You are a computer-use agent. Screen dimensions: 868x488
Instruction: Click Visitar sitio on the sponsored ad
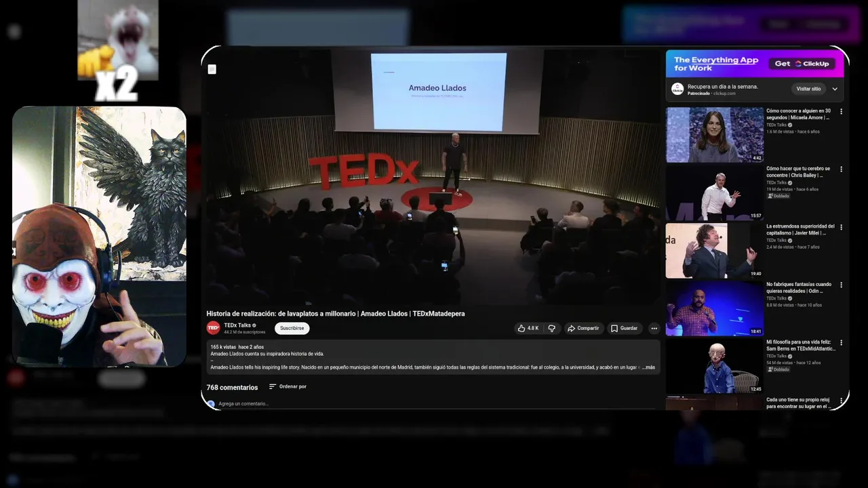click(808, 89)
